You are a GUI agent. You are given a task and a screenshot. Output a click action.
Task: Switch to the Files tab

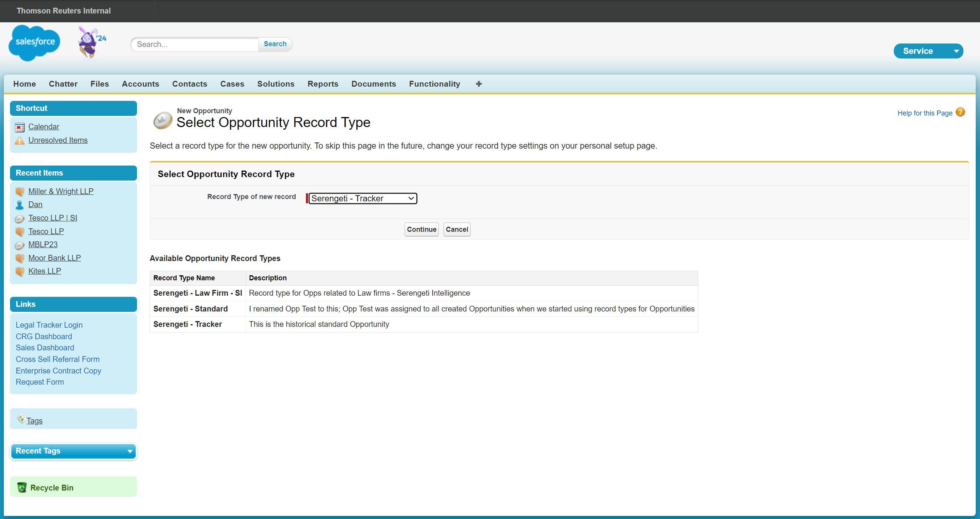coord(100,84)
